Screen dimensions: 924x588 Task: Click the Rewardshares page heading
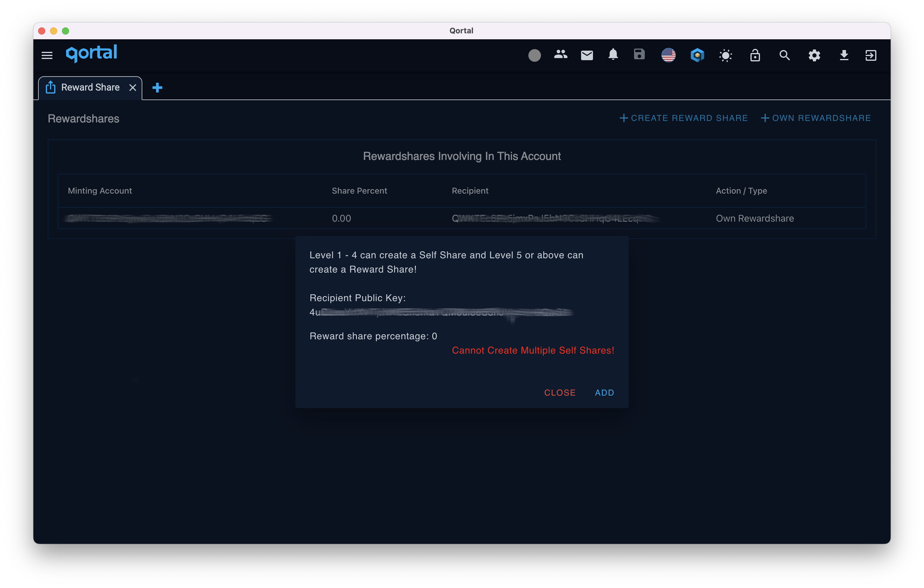pyautogui.click(x=83, y=119)
